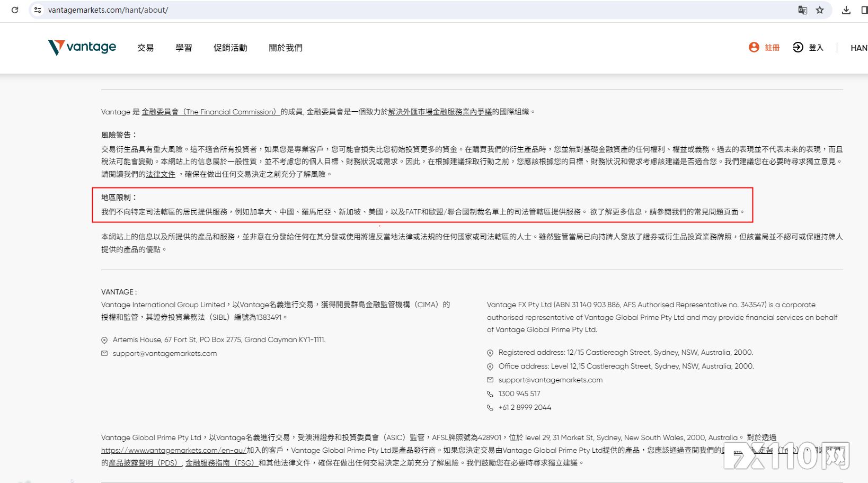This screenshot has height=483, width=868.
Task: Open the browser downloads icon
Action: 846,10
